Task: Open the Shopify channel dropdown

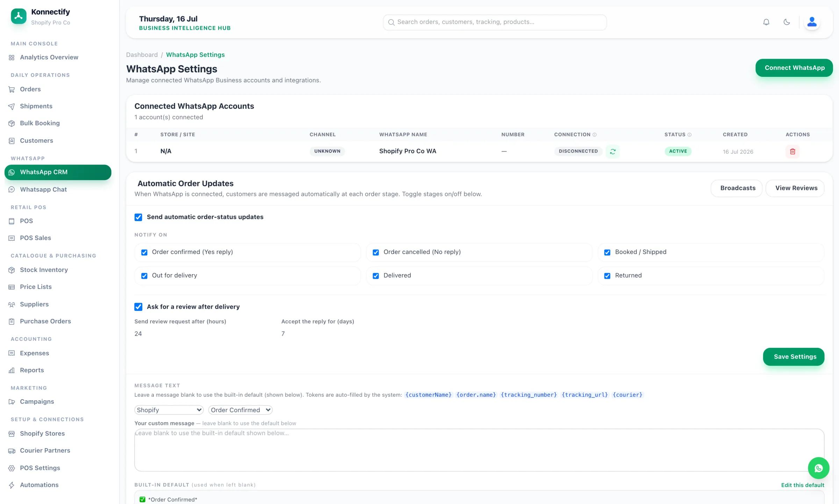Action: click(x=169, y=410)
